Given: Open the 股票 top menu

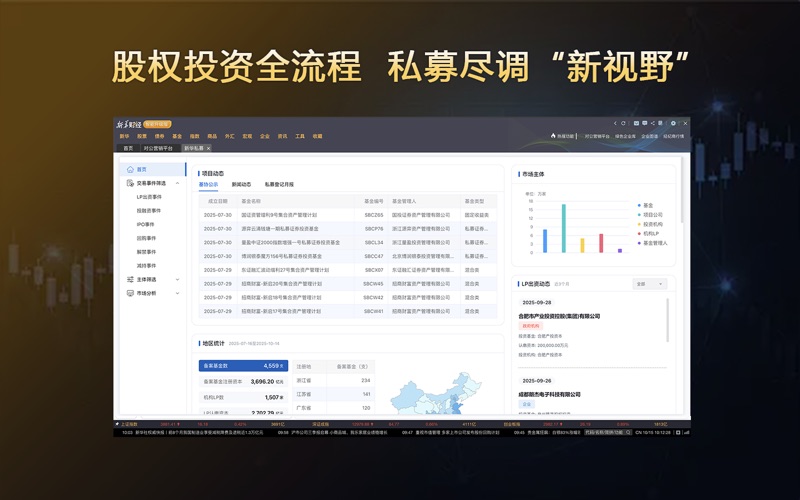Looking at the screenshot, I should [x=142, y=136].
